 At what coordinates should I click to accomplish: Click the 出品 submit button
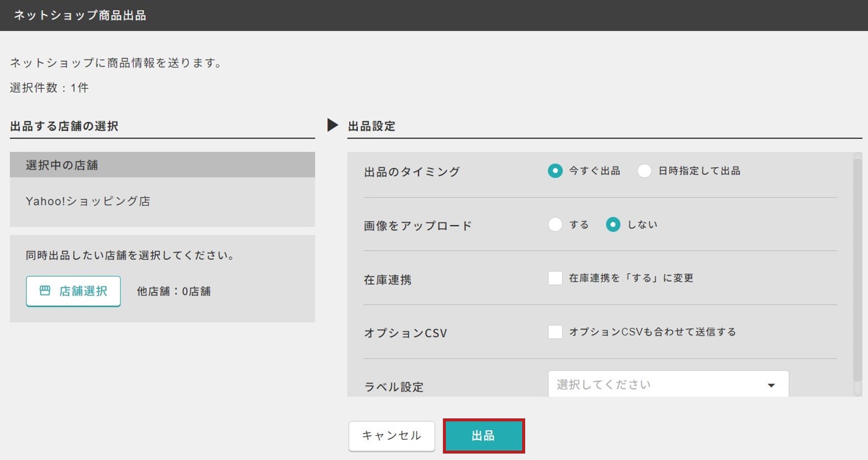pyautogui.click(x=484, y=436)
